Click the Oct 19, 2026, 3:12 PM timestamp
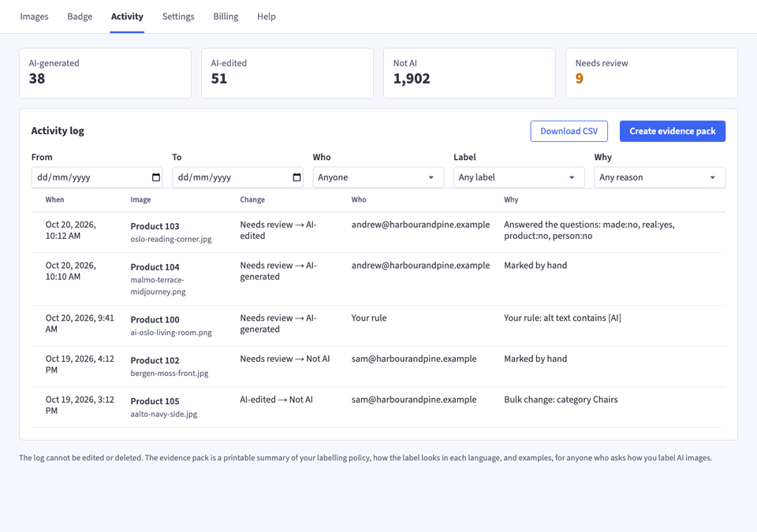The width and height of the screenshot is (757, 532). pyautogui.click(x=80, y=405)
